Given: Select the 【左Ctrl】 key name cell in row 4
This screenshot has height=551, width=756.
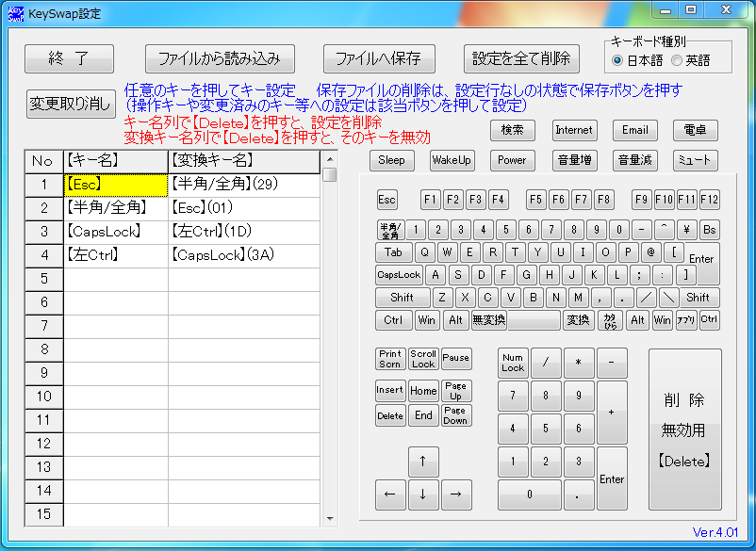Looking at the screenshot, I should click(116, 256).
